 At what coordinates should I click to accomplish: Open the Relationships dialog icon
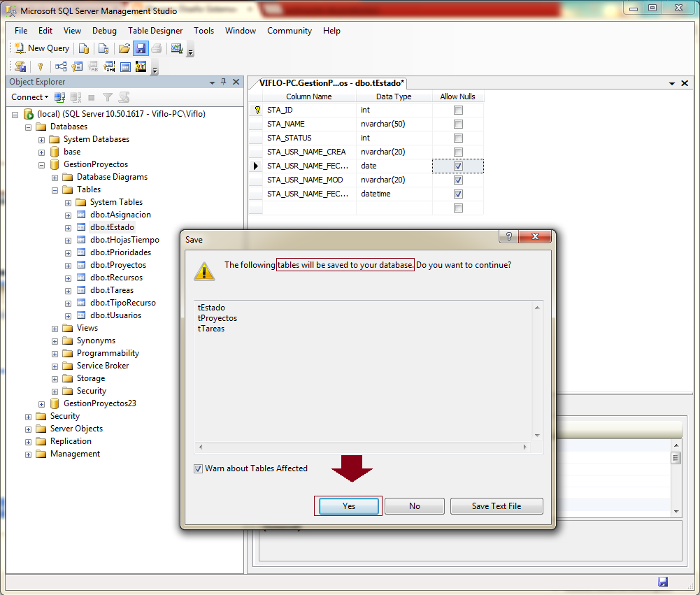59,66
